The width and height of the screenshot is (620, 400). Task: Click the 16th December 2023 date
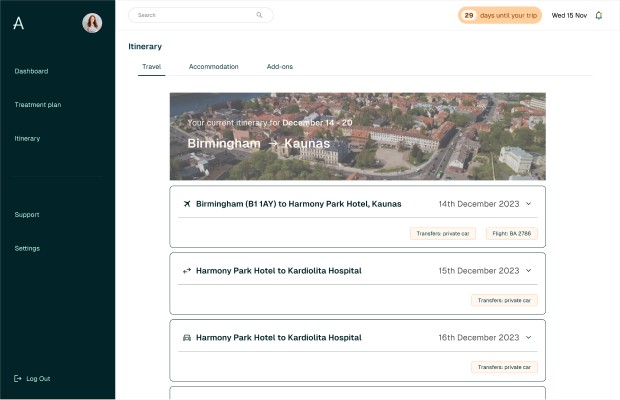[x=479, y=338]
